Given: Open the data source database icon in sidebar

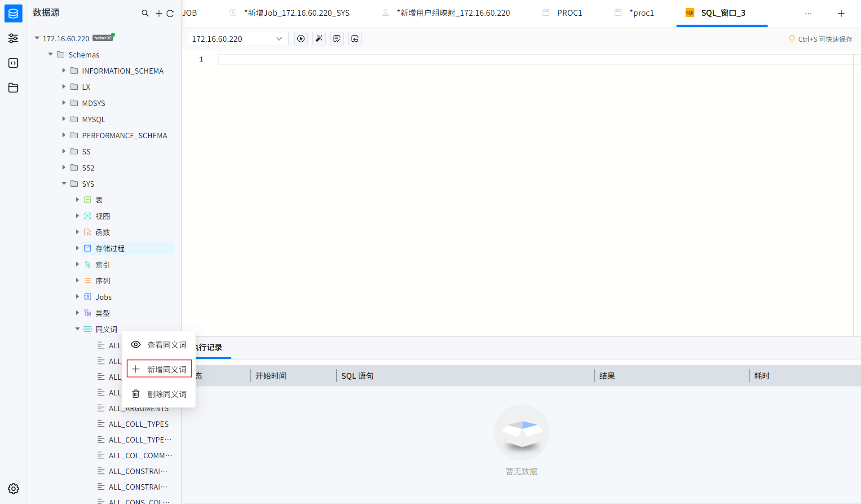Looking at the screenshot, I should pyautogui.click(x=13, y=13).
